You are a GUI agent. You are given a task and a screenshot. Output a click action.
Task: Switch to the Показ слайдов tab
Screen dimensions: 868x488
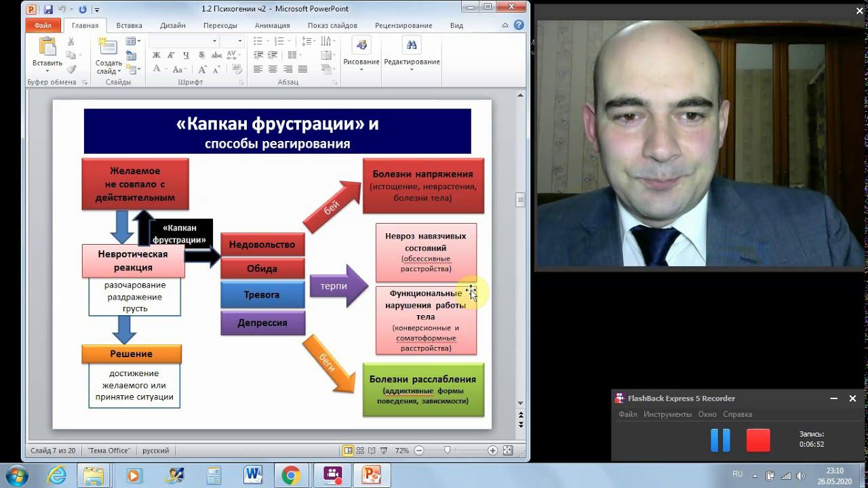[x=332, y=26]
